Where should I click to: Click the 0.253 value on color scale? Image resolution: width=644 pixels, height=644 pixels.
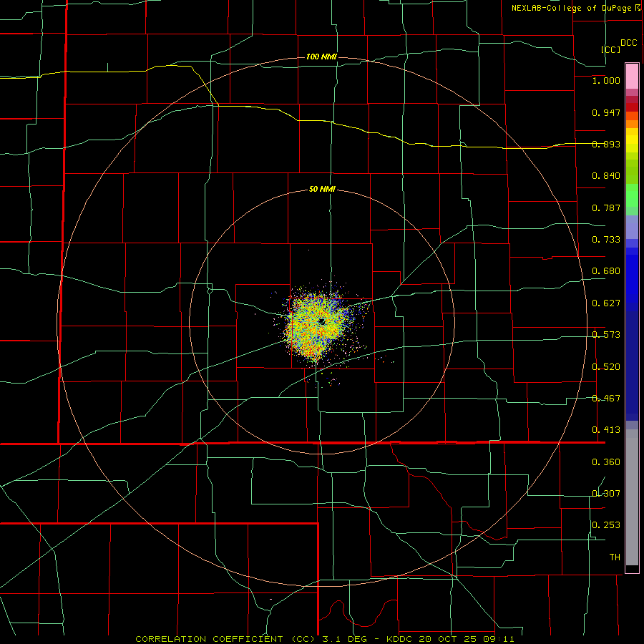[x=606, y=525]
